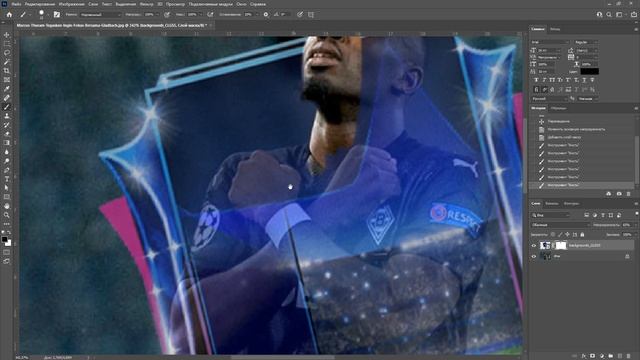This screenshot has height=360, width=640.
Task: Select the Перемещение history state
Action: tap(559, 121)
